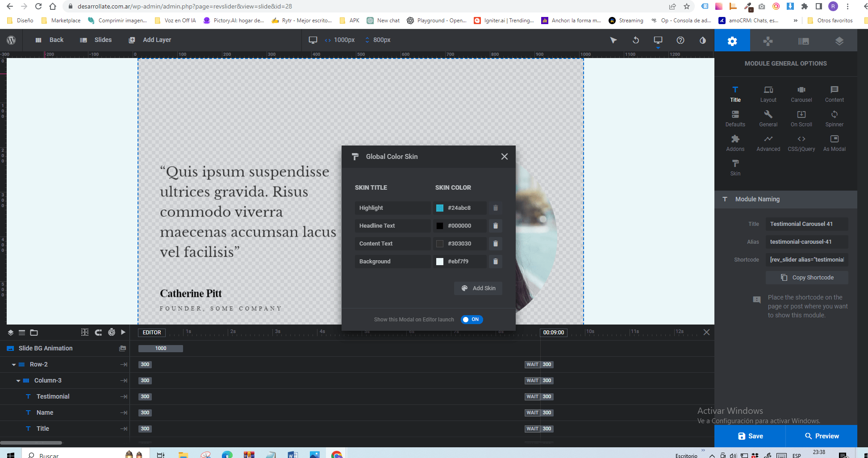Open the help question mark icon
This screenshot has width=868, height=458.
(680, 40)
